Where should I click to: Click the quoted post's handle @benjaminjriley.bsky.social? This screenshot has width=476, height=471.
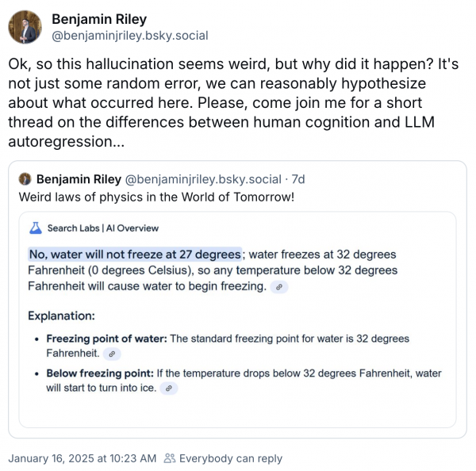tap(204, 178)
